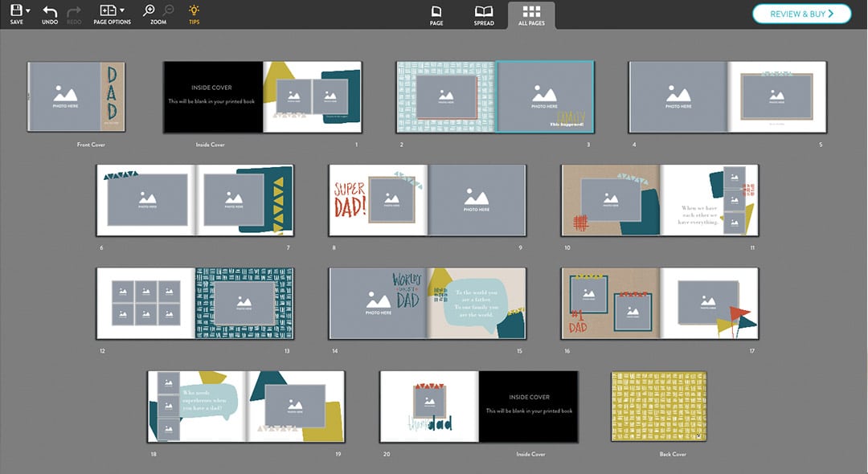Click the black Inside Cover beside page 1

click(213, 96)
